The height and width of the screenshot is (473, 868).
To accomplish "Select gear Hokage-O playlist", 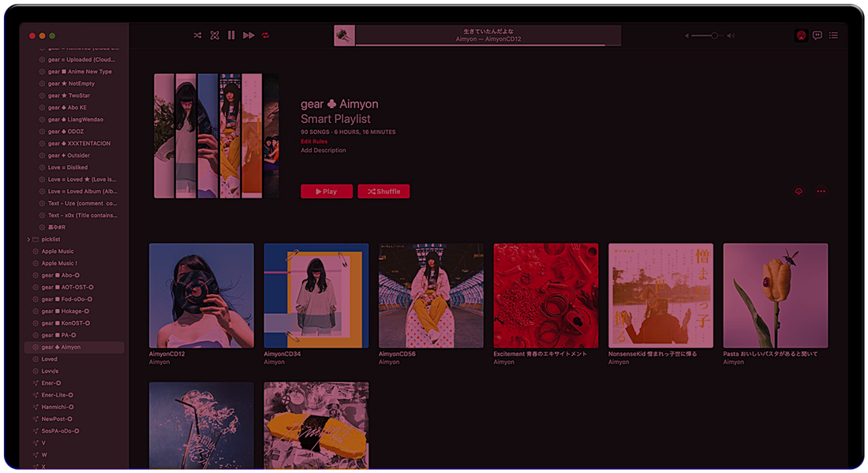I will (74, 311).
